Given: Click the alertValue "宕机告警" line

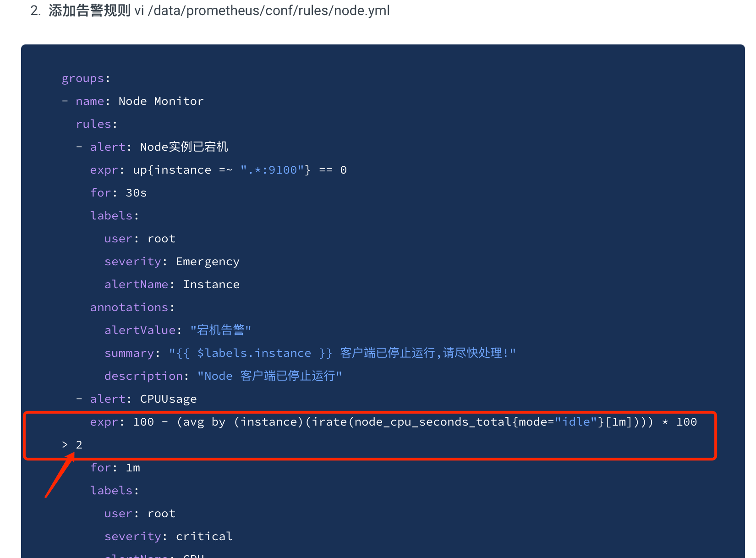Looking at the screenshot, I should tap(178, 330).
